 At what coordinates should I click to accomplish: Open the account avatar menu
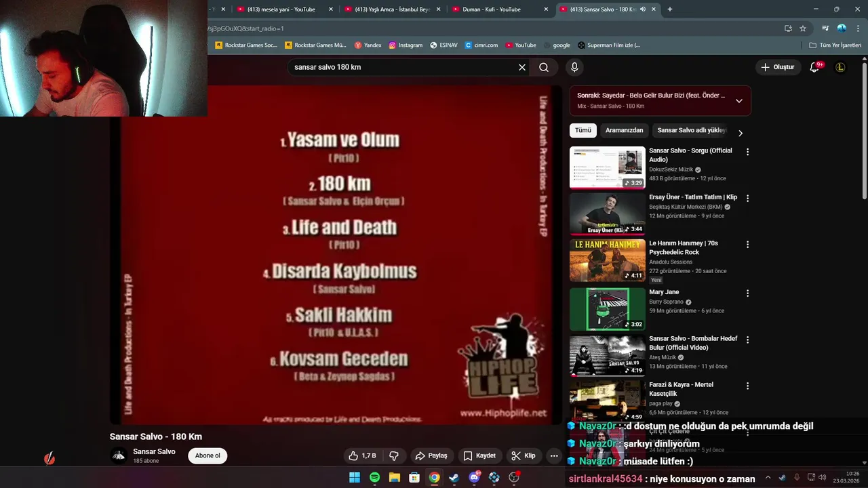click(x=840, y=67)
